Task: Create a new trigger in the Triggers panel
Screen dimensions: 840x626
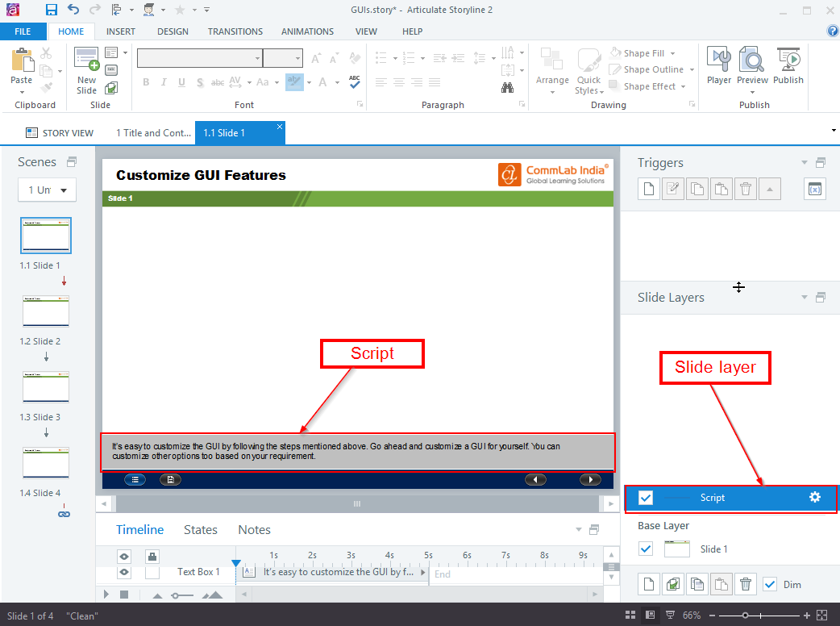Action: [648, 188]
